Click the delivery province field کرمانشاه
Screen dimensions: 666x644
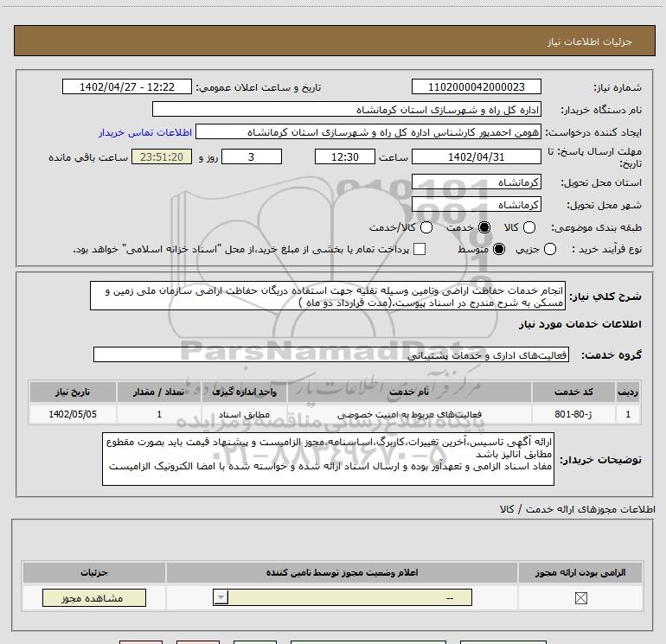point(476,182)
